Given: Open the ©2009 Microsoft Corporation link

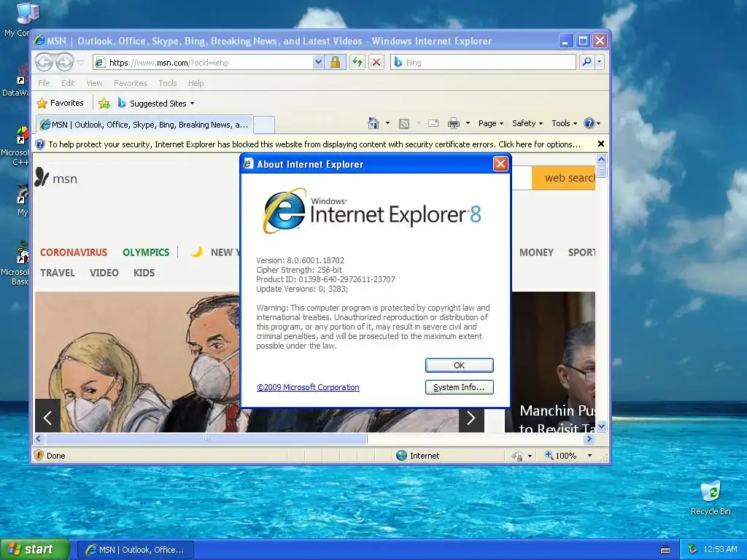Looking at the screenshot, I should [x=308, y=387].
